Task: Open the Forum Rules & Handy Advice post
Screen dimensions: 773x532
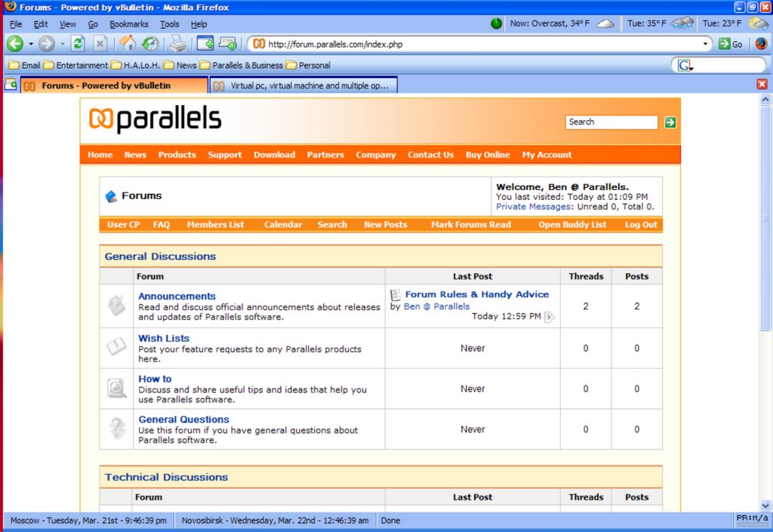Action: (477, 294)
